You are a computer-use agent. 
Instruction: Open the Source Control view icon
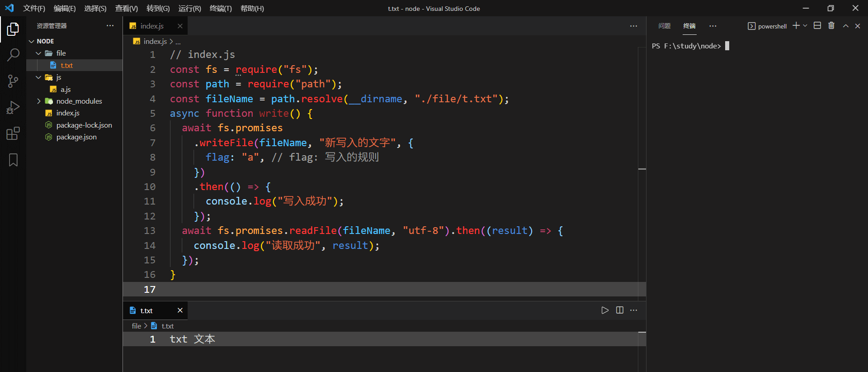13,81
